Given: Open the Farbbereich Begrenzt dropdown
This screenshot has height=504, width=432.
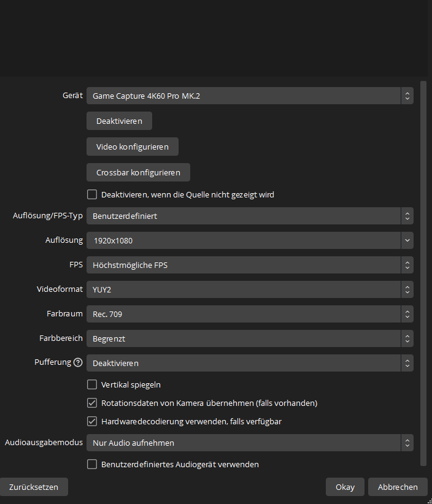Looking at the screenshot, I should click(249, 338).
